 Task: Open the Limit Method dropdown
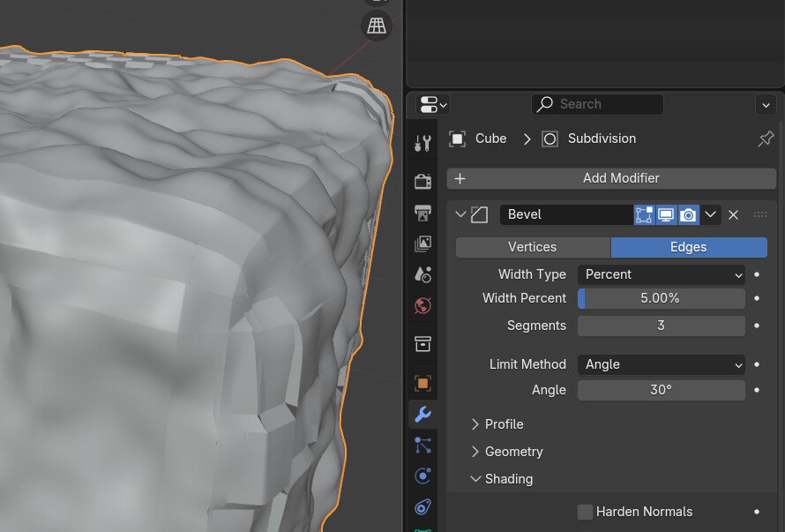(662, 364)
